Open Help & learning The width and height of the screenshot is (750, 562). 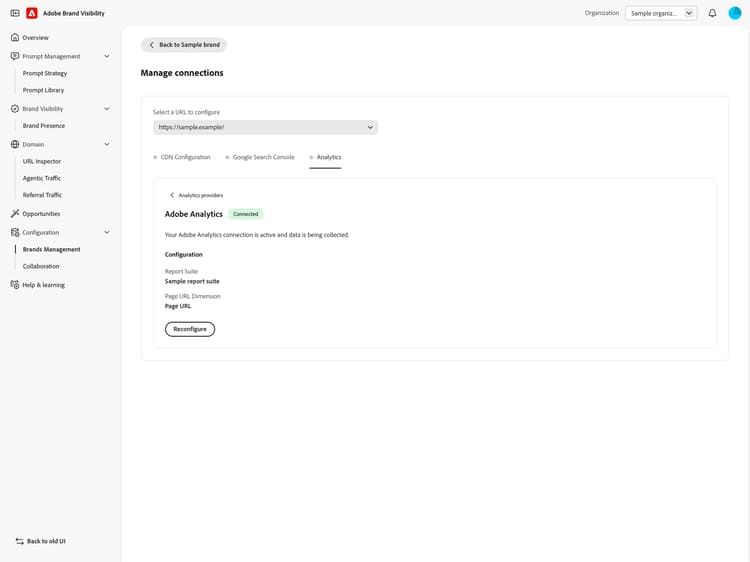tap(44, 285)
